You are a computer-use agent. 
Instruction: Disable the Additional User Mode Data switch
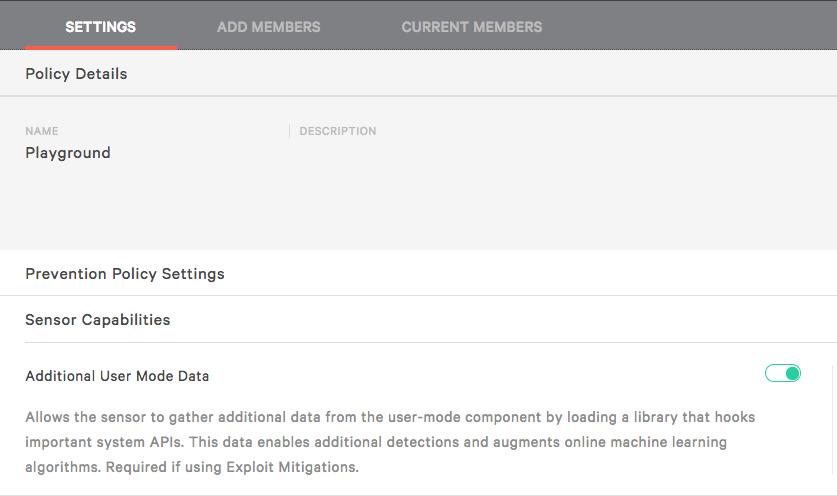783,373
